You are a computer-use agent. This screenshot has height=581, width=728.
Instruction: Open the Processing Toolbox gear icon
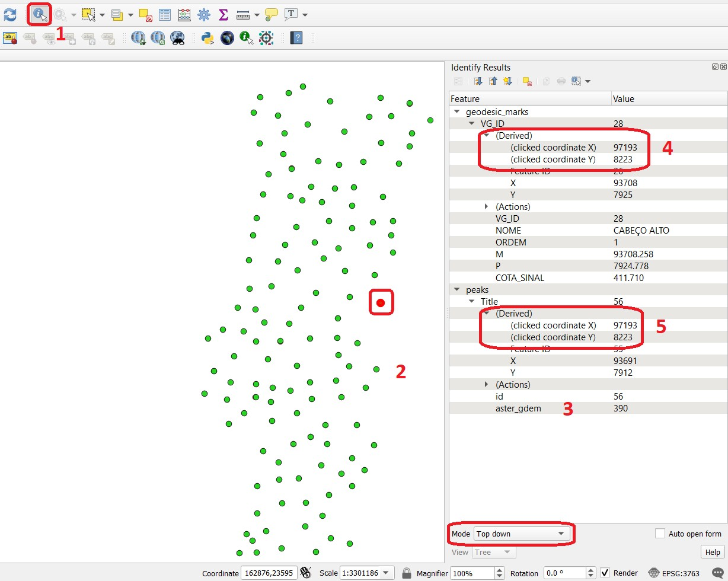pos(204,14)
